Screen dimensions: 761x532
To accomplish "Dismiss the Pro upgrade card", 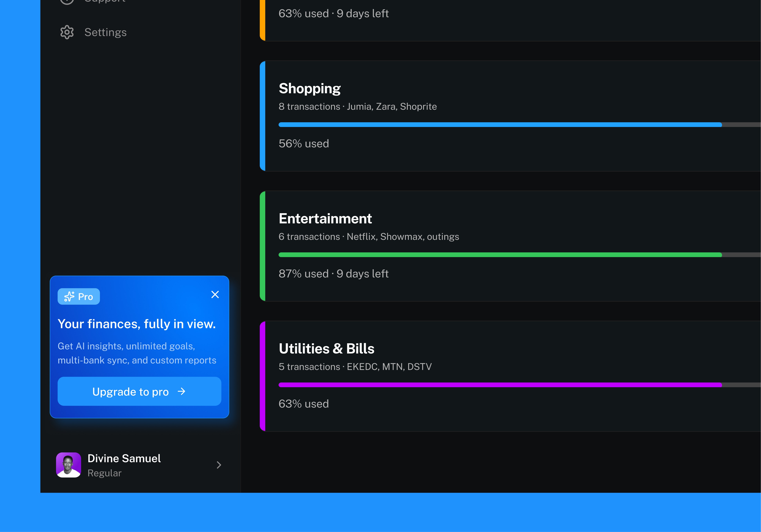I will click(x=215, y=294).
